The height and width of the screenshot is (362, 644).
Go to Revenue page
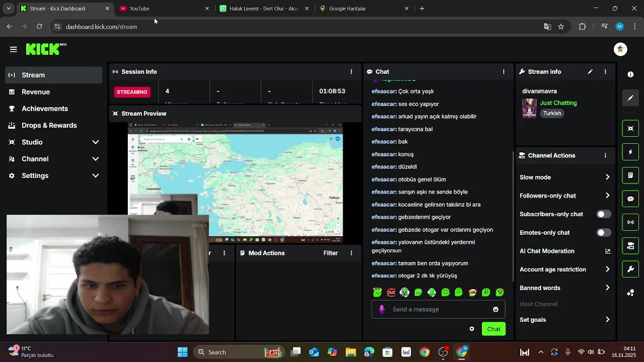pyautogui.click(x=54, y=92)
